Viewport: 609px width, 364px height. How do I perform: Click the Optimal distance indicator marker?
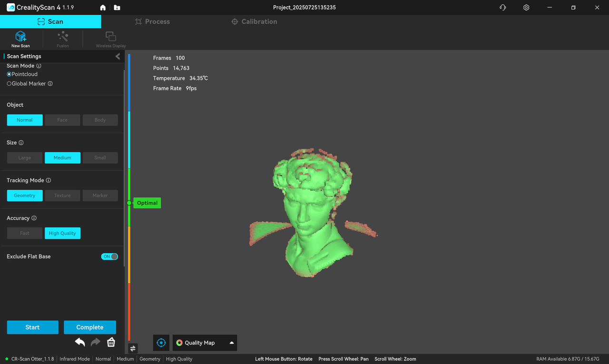click(x=129, y=203)
